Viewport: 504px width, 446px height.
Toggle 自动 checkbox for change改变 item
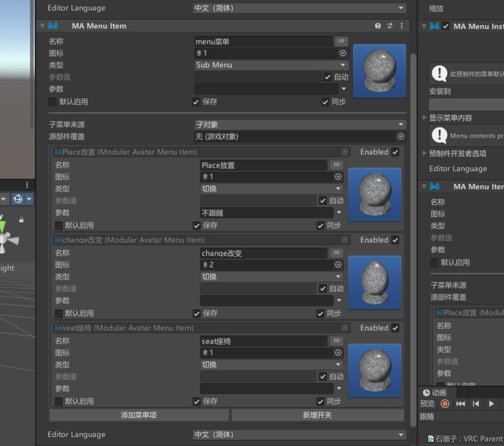click(323, 289)
